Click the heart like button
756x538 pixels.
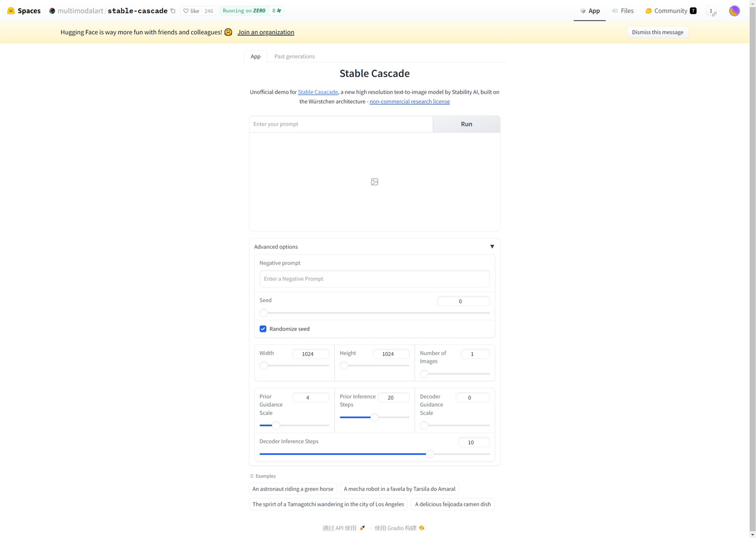click(191, 11)
